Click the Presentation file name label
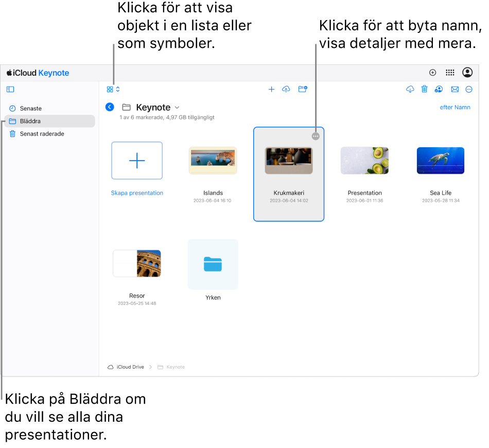 tap(364, 193)
